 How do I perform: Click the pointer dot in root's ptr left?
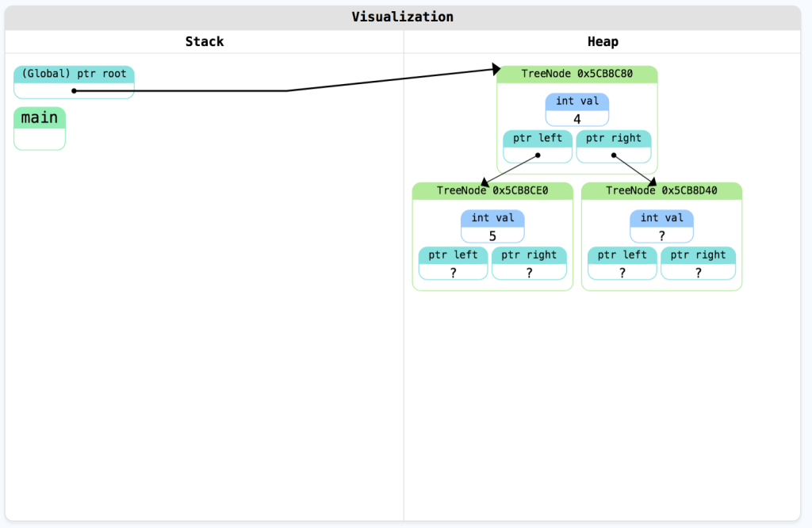537,155
